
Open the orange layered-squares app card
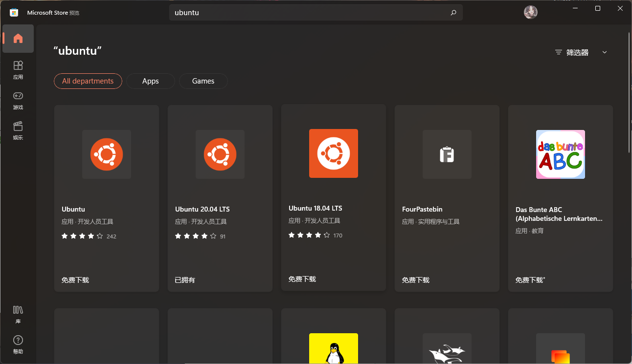[561, 336]
